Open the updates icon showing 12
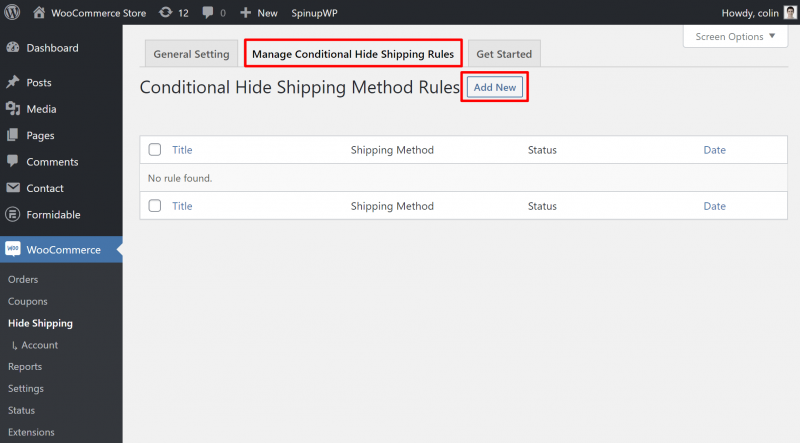Image resolution: width=800 pixels, height=443 pixels. tap(165, 12)
